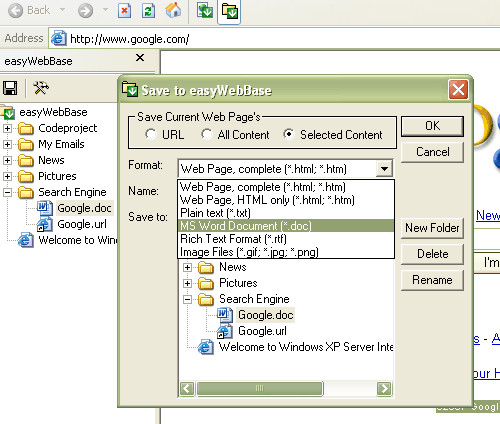This screenshot has width=500, height=424.
Task: Go to the Home page icon
Action: point(173,11)
